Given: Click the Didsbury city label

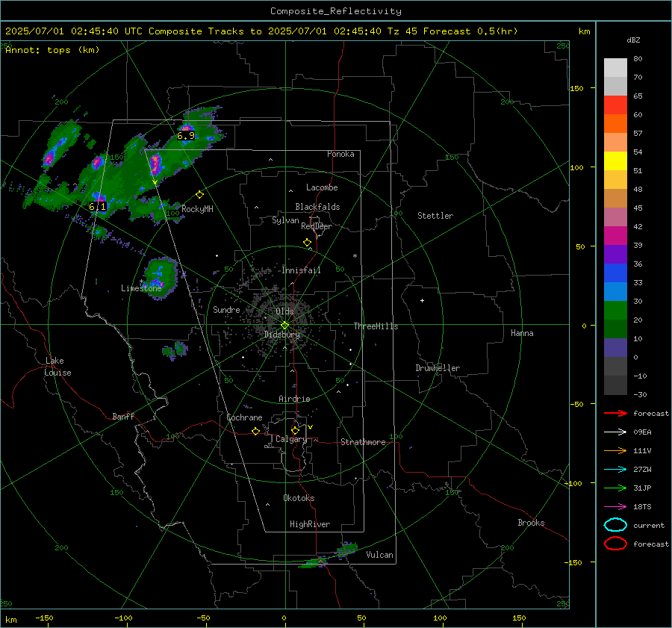Looking at the screenshot, I should (281, 335).
